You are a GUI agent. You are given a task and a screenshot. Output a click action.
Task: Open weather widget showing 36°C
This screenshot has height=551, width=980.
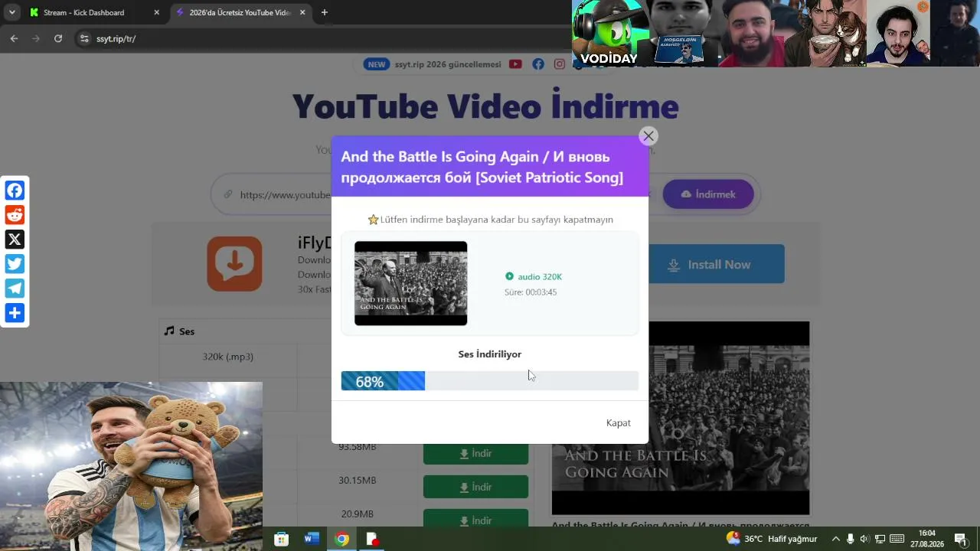(772, 539)
